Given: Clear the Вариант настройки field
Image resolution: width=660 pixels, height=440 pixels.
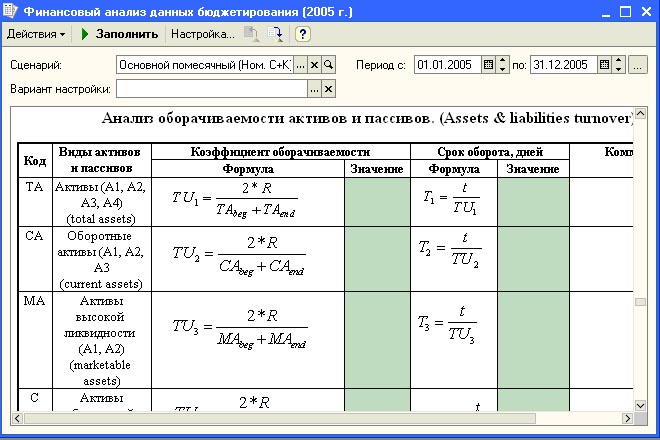Looking at the screenshot, I should tap(328, 89).
